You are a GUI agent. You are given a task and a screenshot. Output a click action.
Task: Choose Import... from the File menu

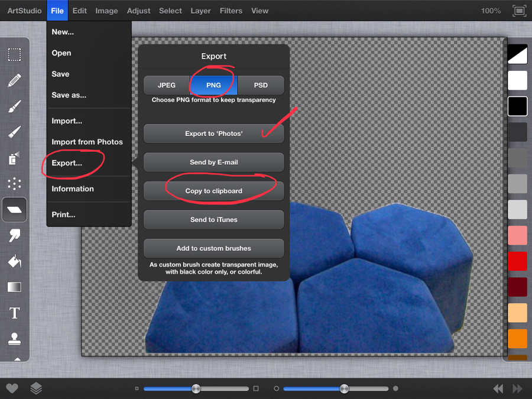[x=89, y=121]
